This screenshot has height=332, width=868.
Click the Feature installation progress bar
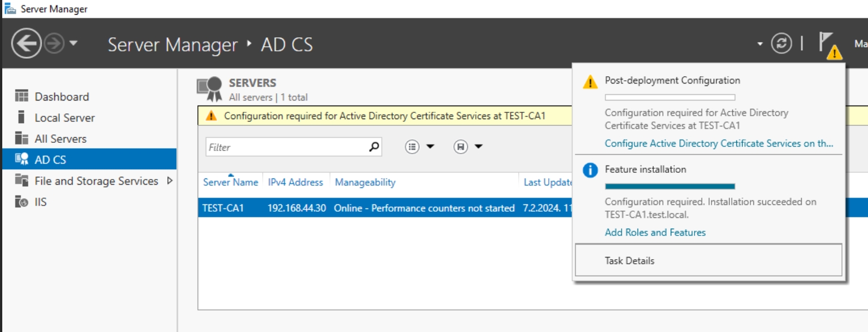[670, 186]
